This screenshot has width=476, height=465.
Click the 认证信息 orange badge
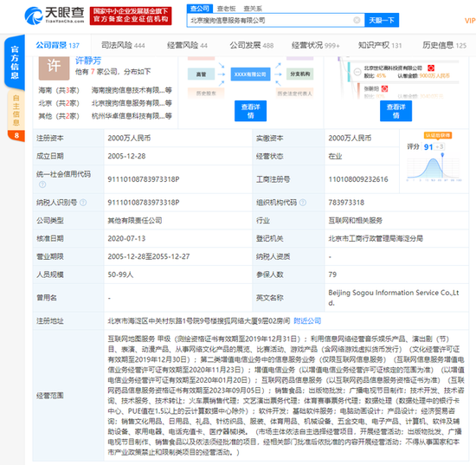coord(438,135)
